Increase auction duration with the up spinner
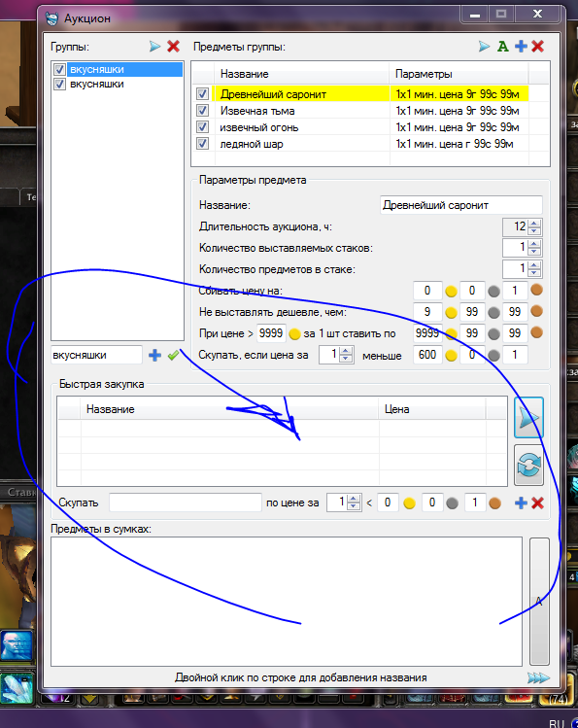578x728 pixels. point(534,224)
